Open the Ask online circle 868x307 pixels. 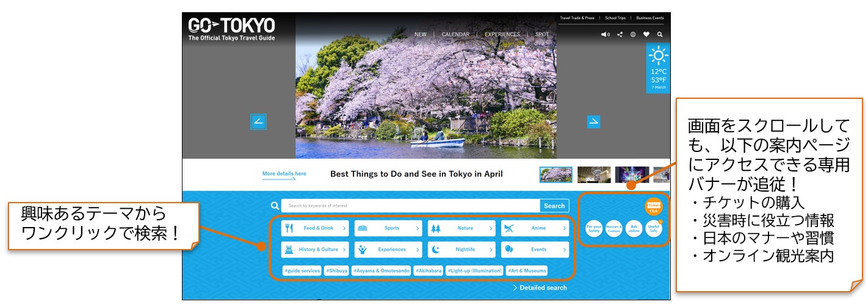[x=634, y=229]
